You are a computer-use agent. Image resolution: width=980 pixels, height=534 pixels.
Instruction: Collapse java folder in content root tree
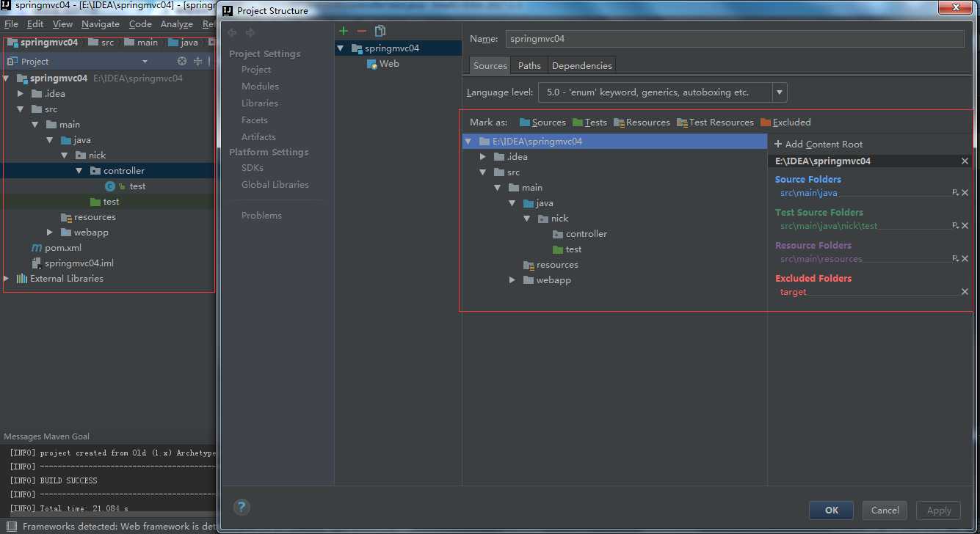click(x=512, y=203)
